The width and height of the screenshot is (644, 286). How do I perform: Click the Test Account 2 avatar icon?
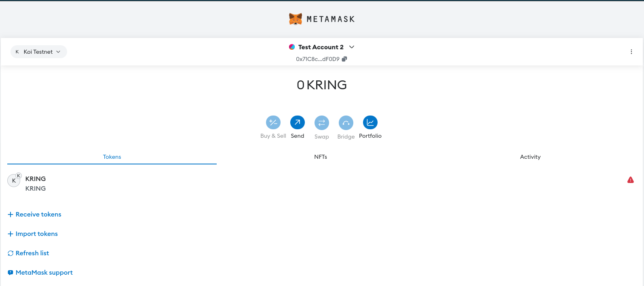292,47
